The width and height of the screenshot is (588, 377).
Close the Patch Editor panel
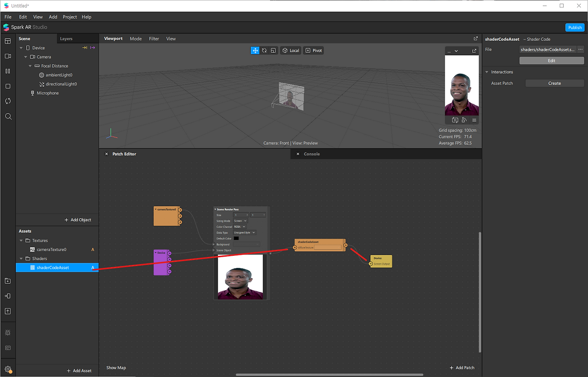pos(107,154)
